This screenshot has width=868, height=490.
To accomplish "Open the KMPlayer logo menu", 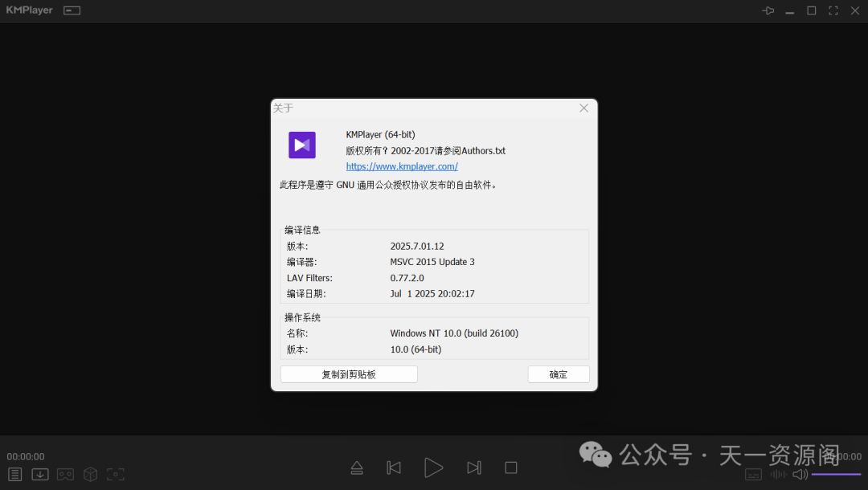I will (27, 10).
